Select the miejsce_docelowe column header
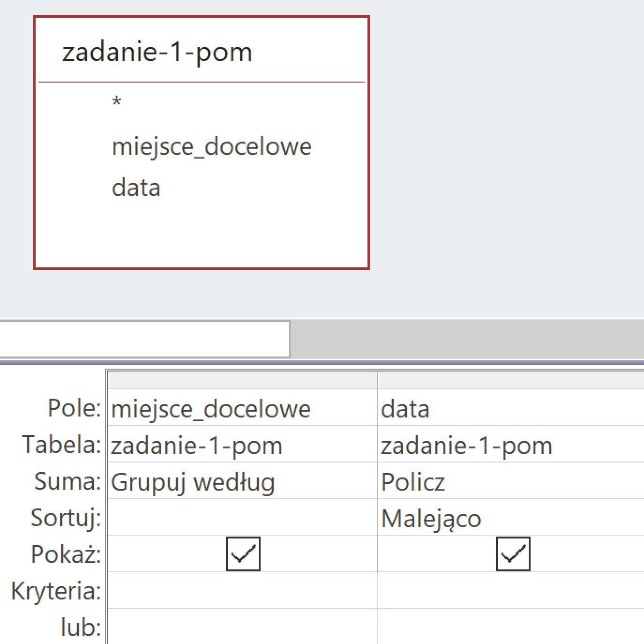644x644 pixels. click(241, 381)
